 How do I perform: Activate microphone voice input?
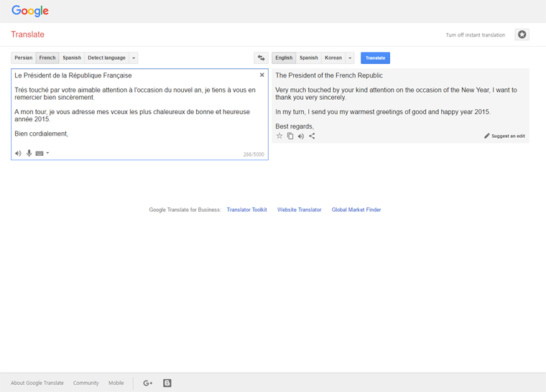(x=29, y=153)
